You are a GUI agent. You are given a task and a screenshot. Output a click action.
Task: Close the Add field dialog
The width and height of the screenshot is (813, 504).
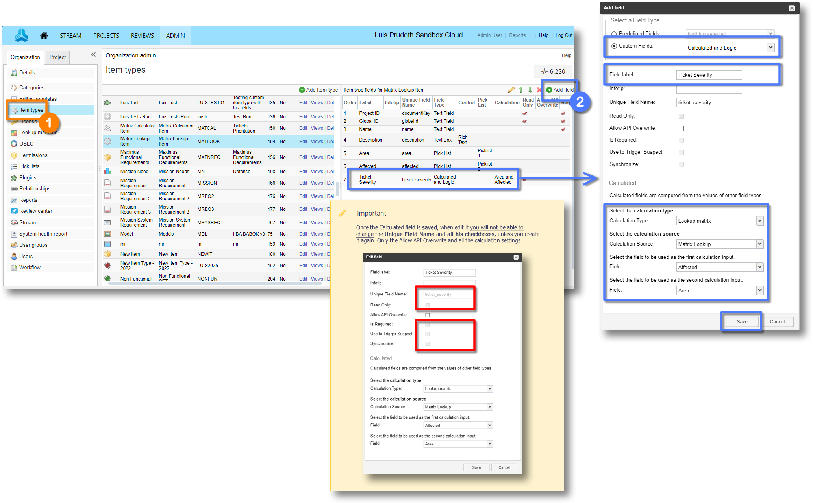(x=791, y=8)
